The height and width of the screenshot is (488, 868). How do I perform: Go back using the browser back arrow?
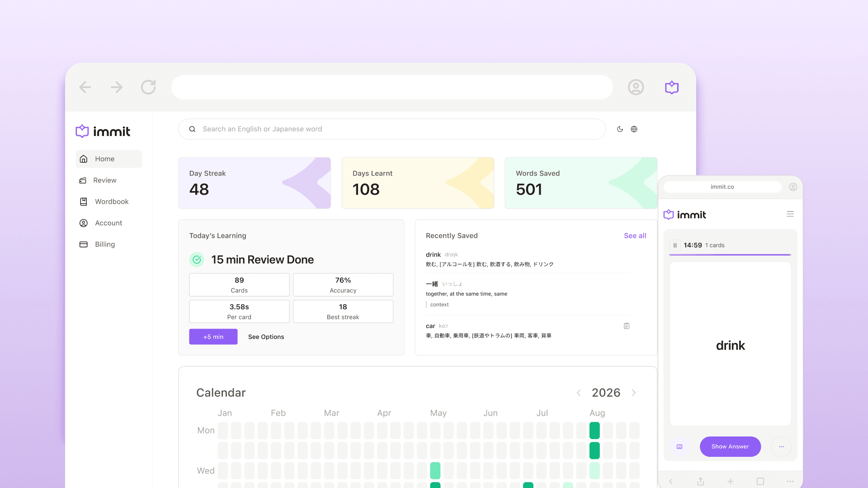[85, 87]
